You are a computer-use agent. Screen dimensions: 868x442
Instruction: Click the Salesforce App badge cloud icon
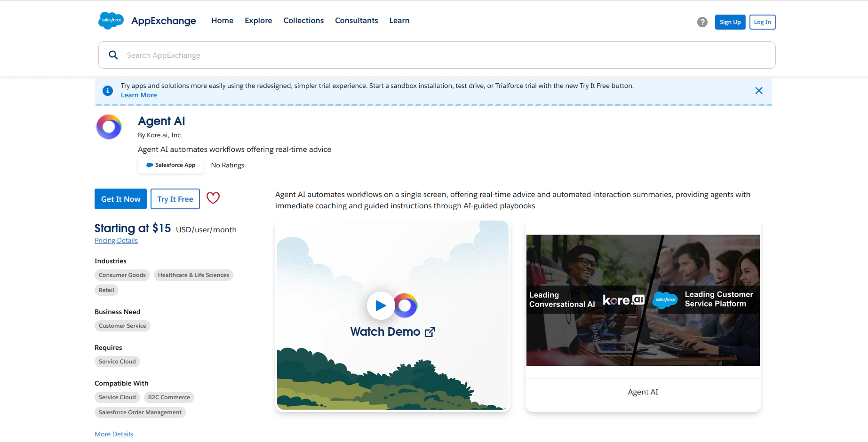pyautogui.click(x=150, y=165)
